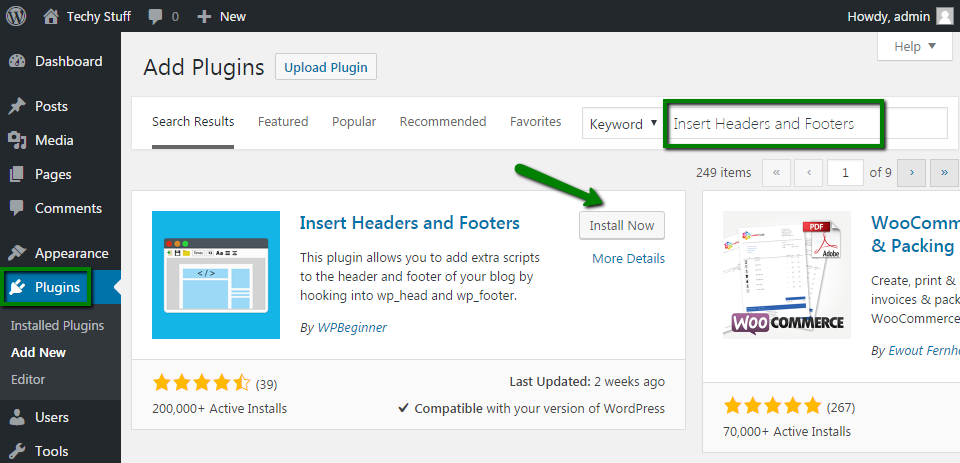This screenshot has height=463, width=960.
Task: Click the plus New content icon
Action: pyautogui.click(x=204, y=17)
